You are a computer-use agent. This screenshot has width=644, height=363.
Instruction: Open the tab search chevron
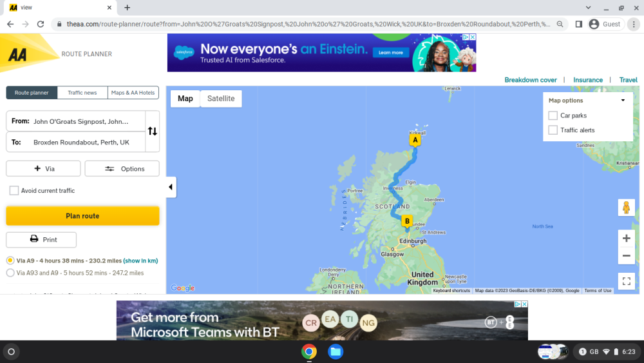[588, 7]
